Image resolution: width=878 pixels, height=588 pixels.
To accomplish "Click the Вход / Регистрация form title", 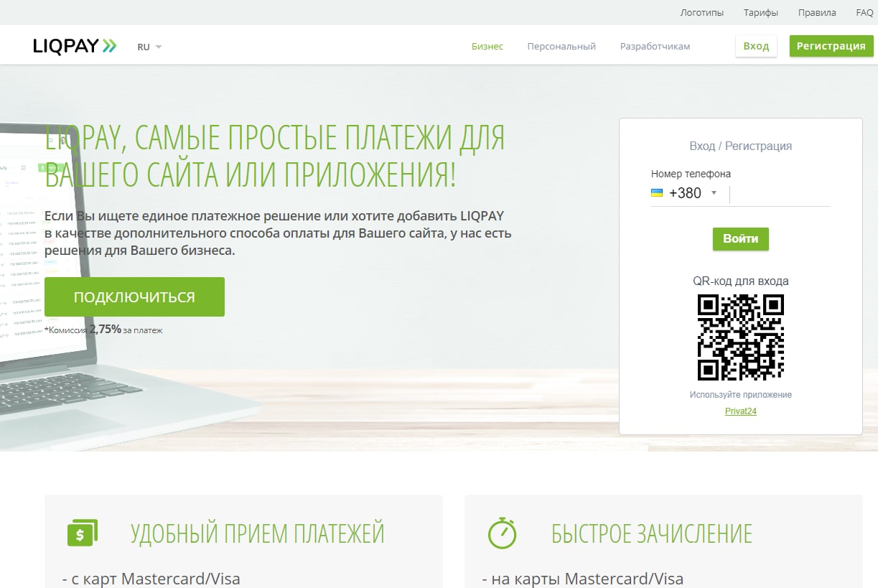I will [x=741, y=146].
